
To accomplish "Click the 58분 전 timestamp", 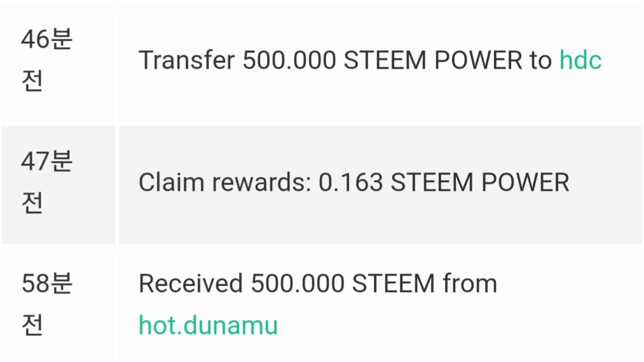I will click(x=47, y=305).
